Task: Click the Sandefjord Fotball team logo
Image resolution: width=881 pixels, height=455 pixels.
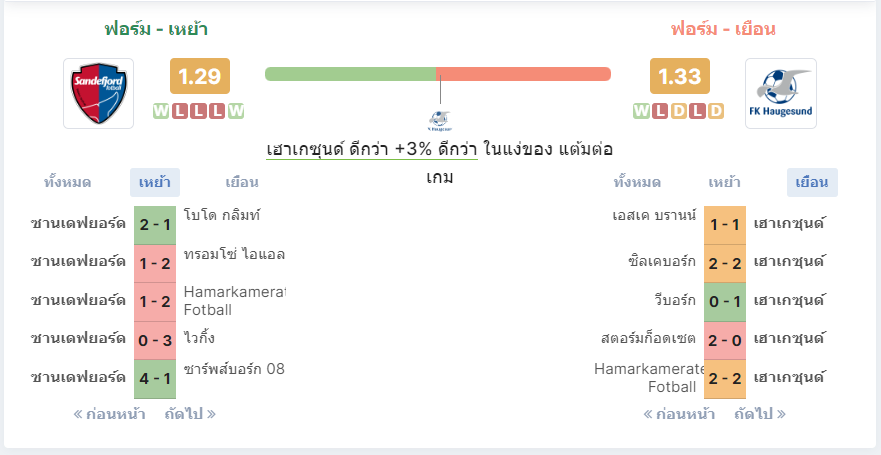Action: tap(98, 93)
